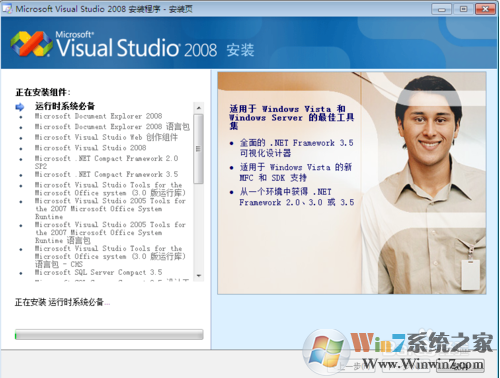Click the installation progress bar

point(109,334)
